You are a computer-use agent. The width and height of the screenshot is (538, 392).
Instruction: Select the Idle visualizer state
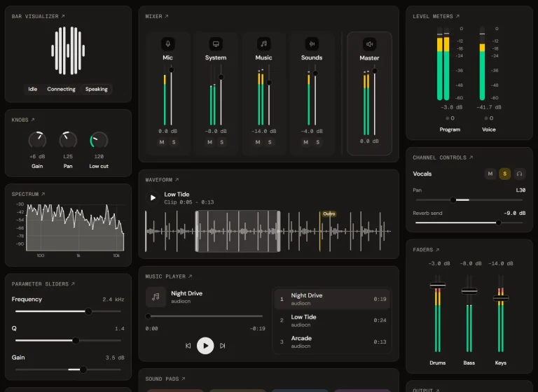click(x=33, y=89)
